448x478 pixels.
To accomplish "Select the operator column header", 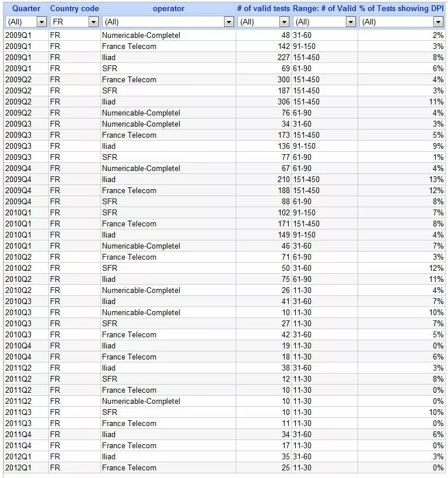I will point(169,9).
